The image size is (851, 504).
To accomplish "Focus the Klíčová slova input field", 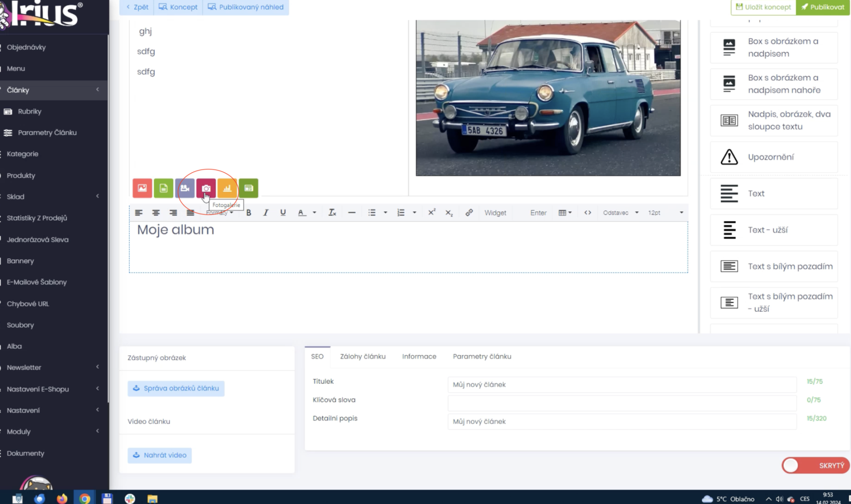I will (x=622, y=403).
